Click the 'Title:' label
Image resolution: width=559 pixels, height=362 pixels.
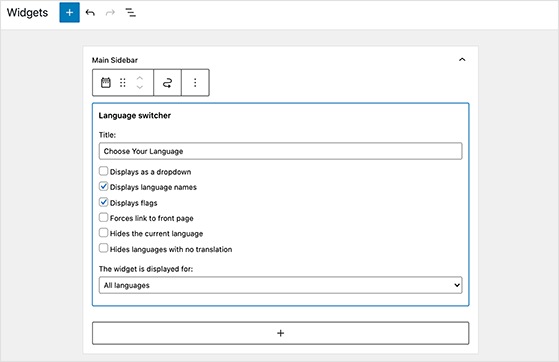click(107, 135)
